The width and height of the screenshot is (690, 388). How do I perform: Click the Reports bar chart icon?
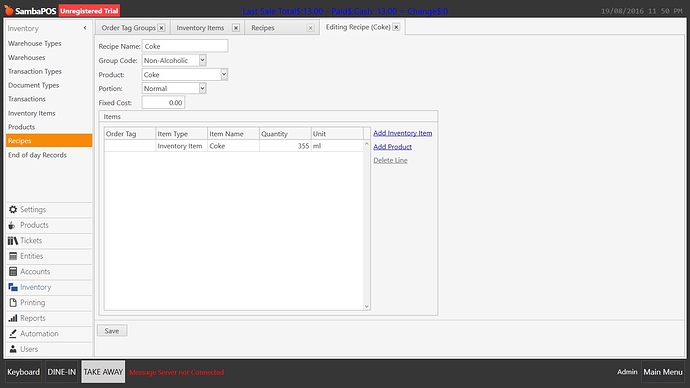13,318
